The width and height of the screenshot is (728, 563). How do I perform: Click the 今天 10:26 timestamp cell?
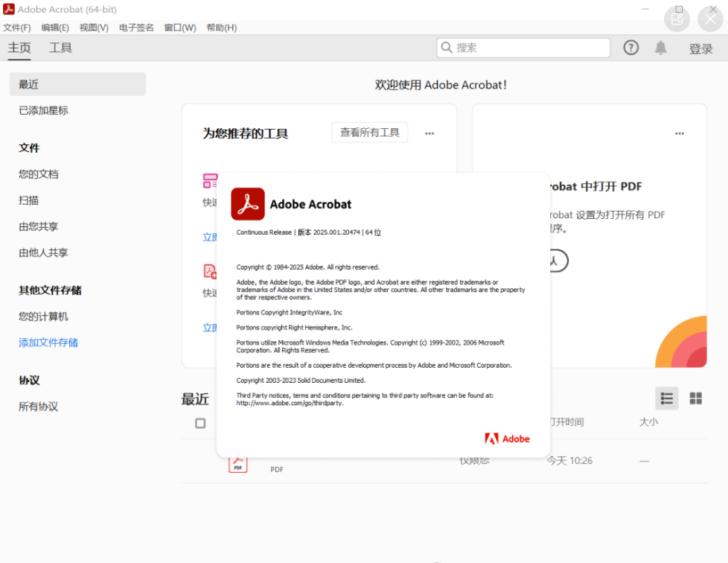(x=569, y=460)
